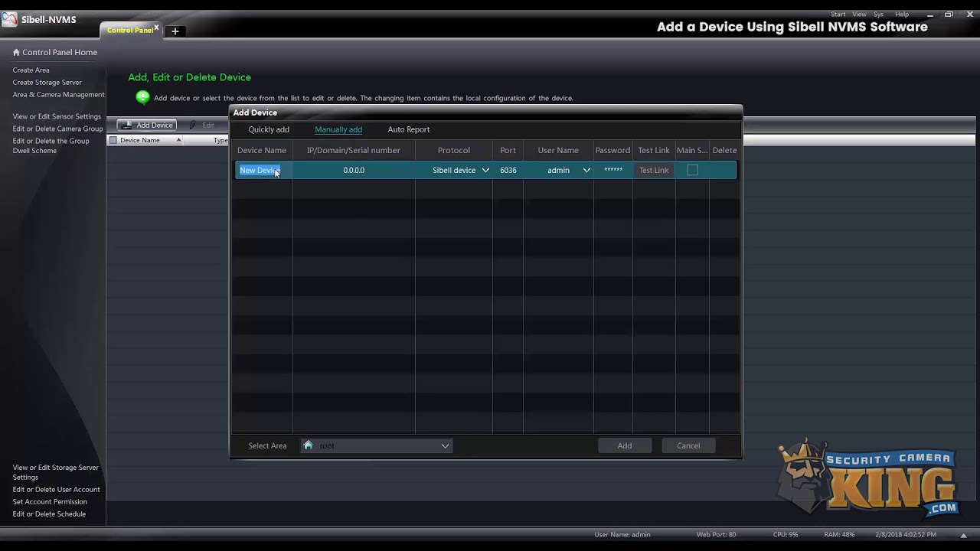Click the status bar collapse arrow icon
The height and width of the screenshot is (551, 980).
point(963,535)
